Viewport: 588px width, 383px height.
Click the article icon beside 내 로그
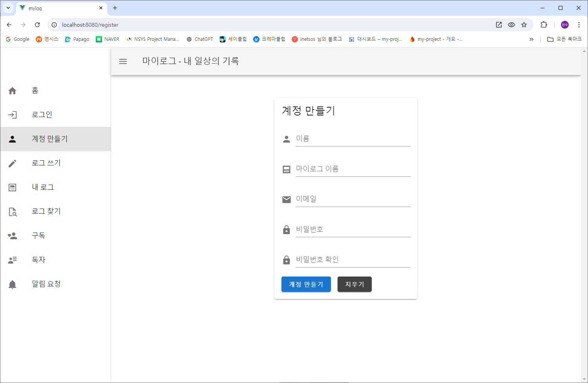click(12, 187)
